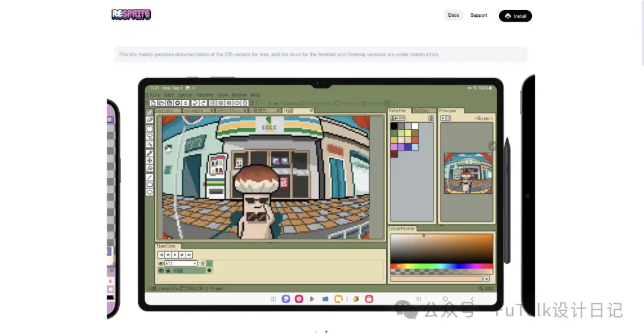Select the Eraser tool
644x336 pixels.
coord(150,120)
